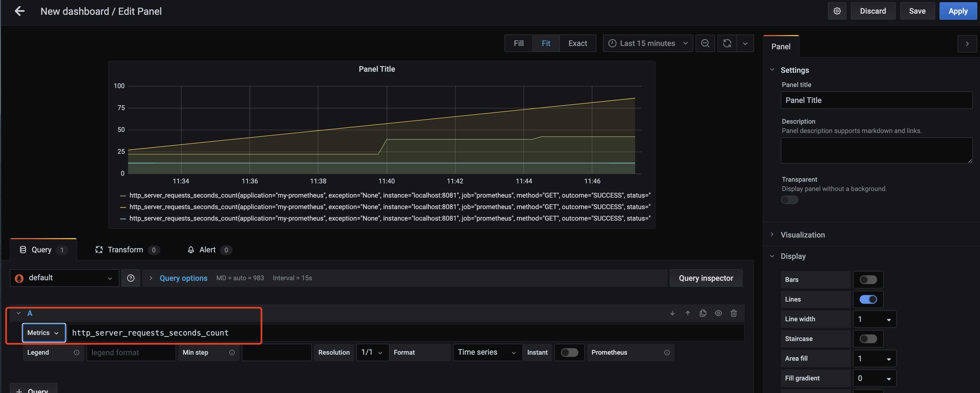Open the default data source dropdown
The height and width of the screenshot is (393, 980).
64,278
